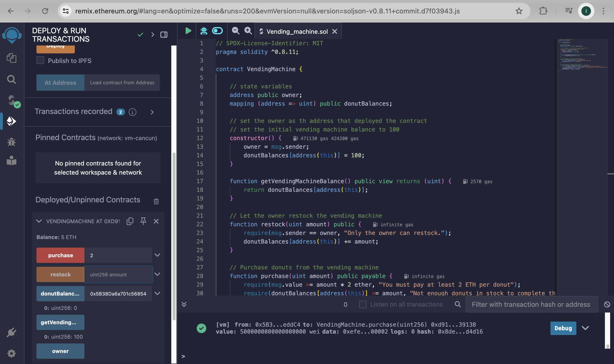Click the Debug button in the terminal
The width and height of the screenshot is (614, 364).
tap(563, 328)
